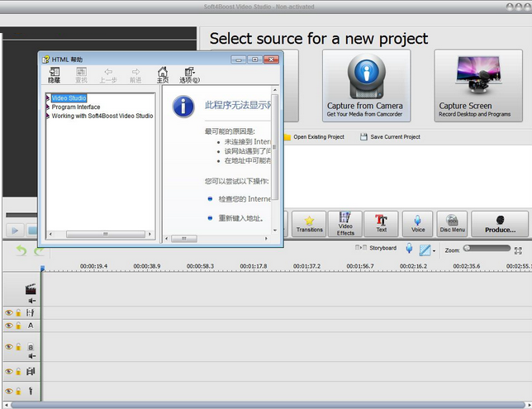This screenshot has height=409, width=532.
Task: Click Capture from Camera webcam icon
Action: 366,77
